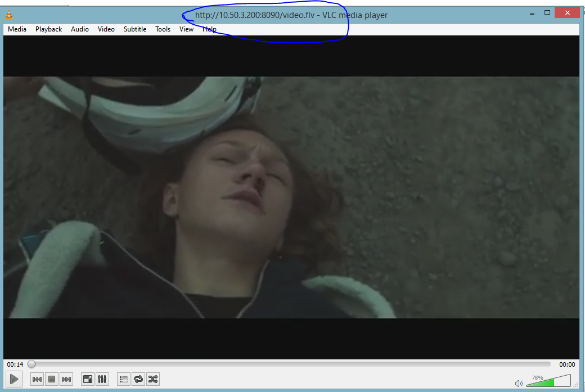Start playback with the Play button
585x392 pixels.
point(14,379)
